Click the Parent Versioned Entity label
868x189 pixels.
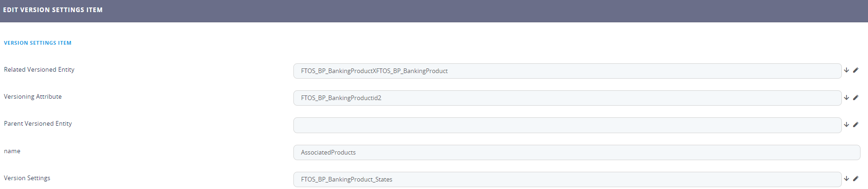[38, 124]
